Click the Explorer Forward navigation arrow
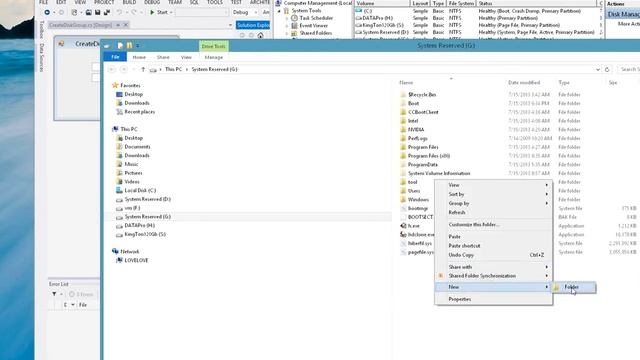This screenshot has height=360, width=640. (124, 69)
